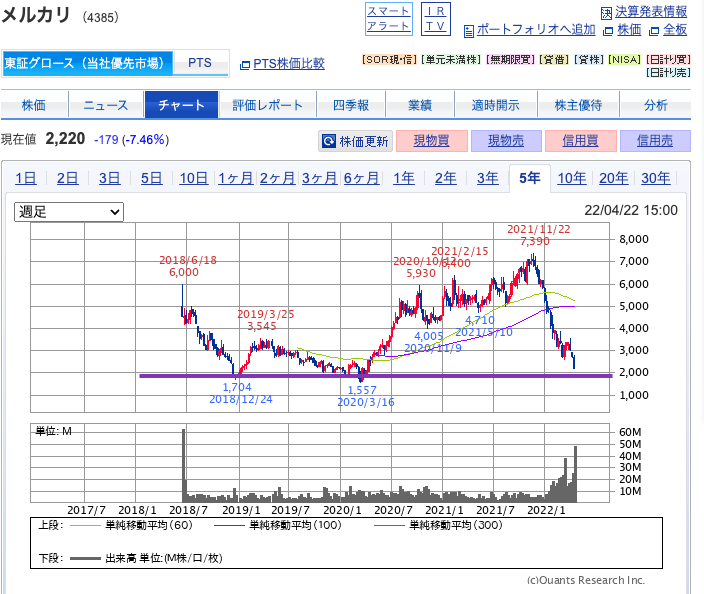Click popup icon beside PTS株価比較

click(245, 65)
